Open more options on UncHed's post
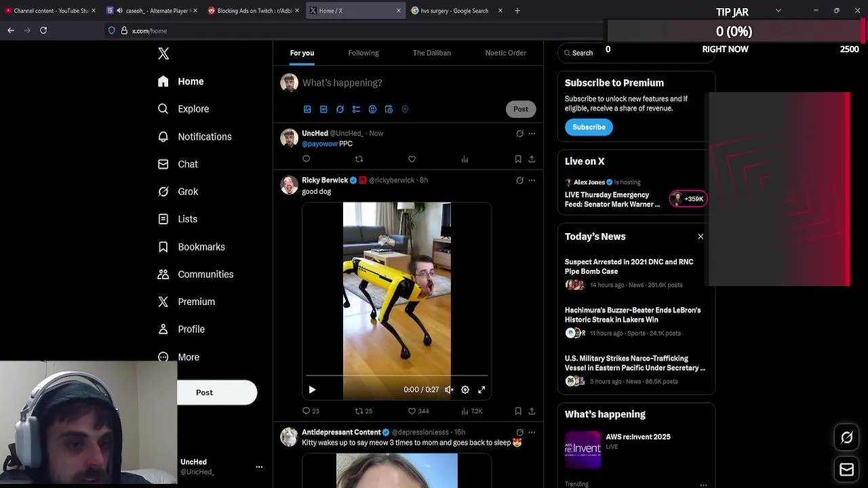868x488 pixels. click(x=532, y=134)
